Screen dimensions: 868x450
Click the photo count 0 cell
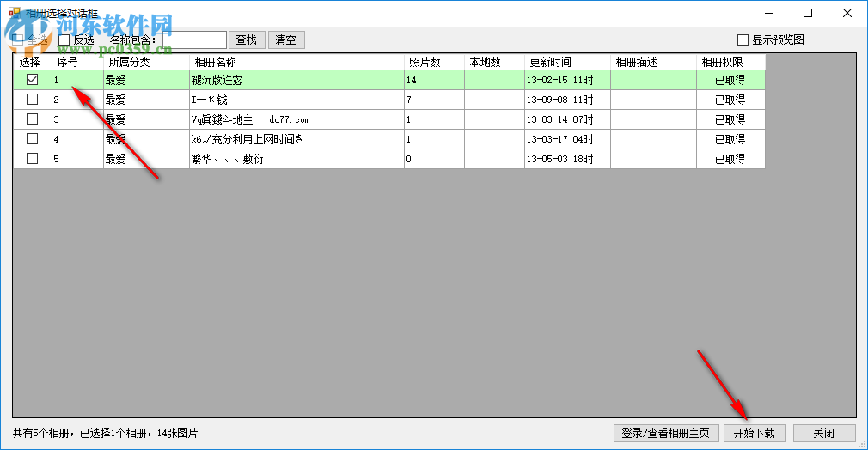click(x=435, y=159)
